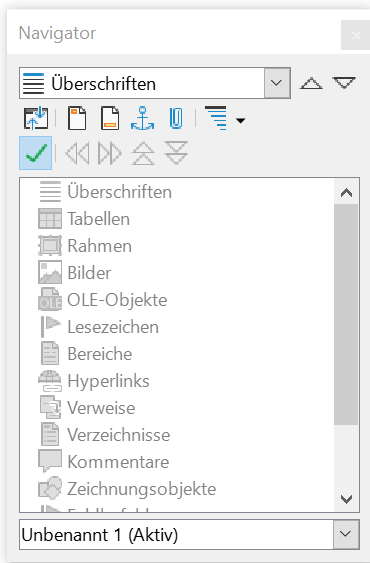
Task: Click the Bilder picture icon
Action: point(50,273)
